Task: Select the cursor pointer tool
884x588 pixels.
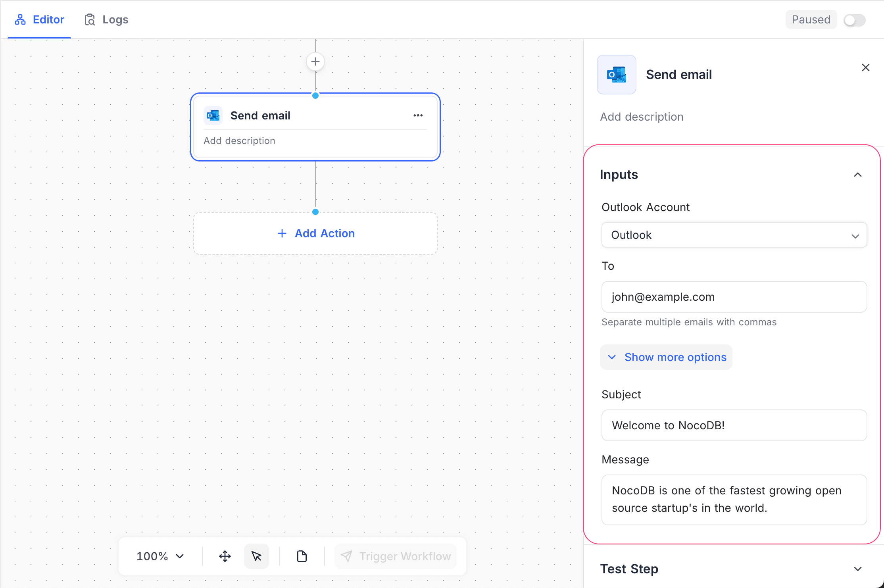Action: [x=256, y=556]
